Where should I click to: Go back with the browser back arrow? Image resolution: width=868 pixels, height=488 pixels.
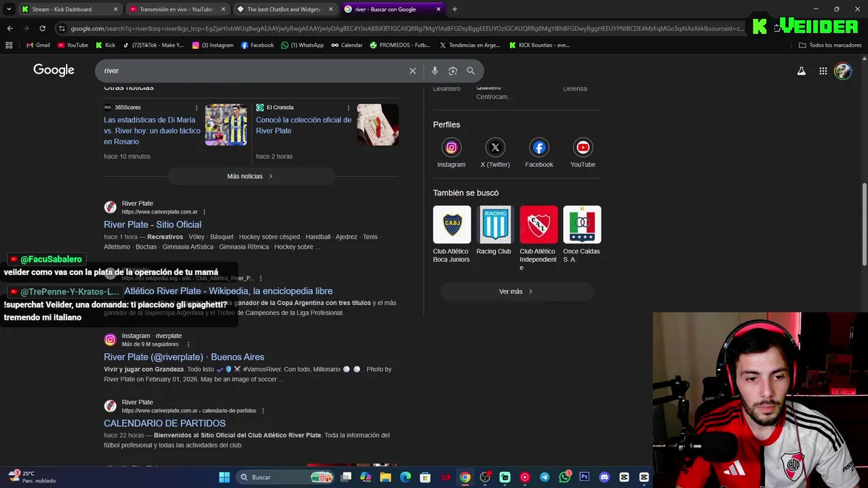tap(9, 28)
